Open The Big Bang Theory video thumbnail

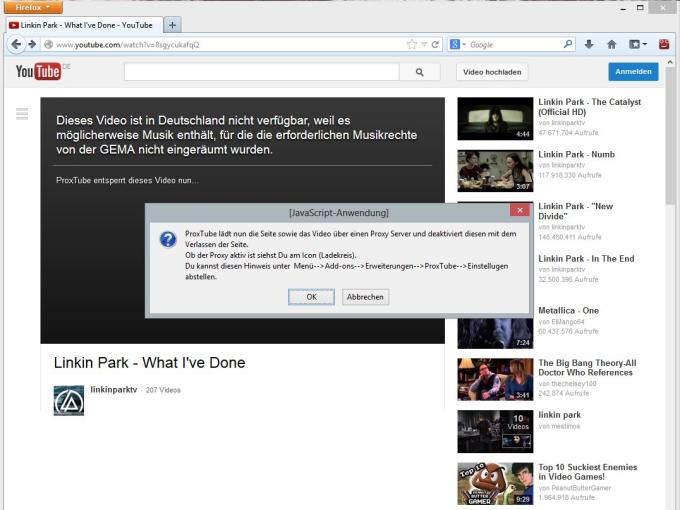[x=495, y=379]
